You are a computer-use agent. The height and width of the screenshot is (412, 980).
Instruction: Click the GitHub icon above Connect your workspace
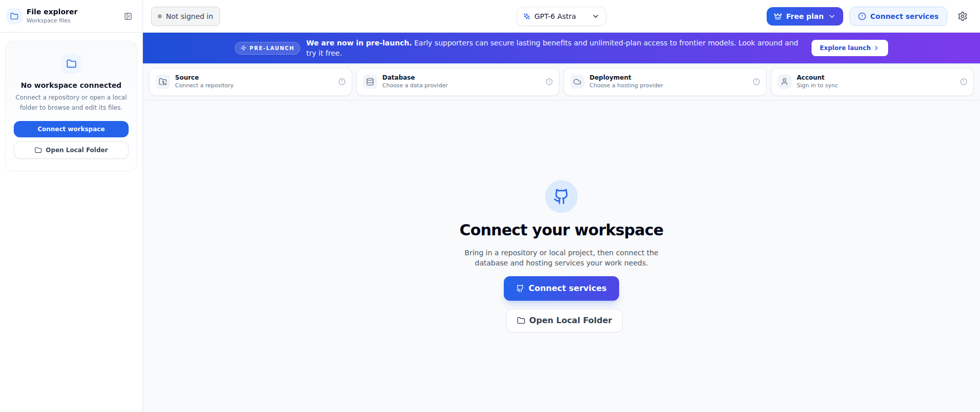pos(561,197)
